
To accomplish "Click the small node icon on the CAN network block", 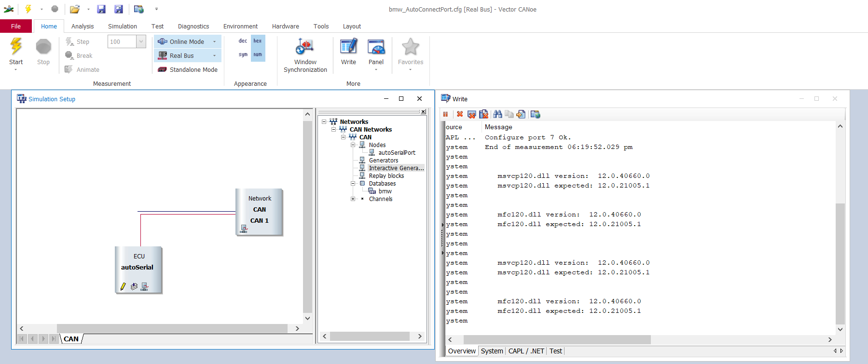I will tap(244, 229).
